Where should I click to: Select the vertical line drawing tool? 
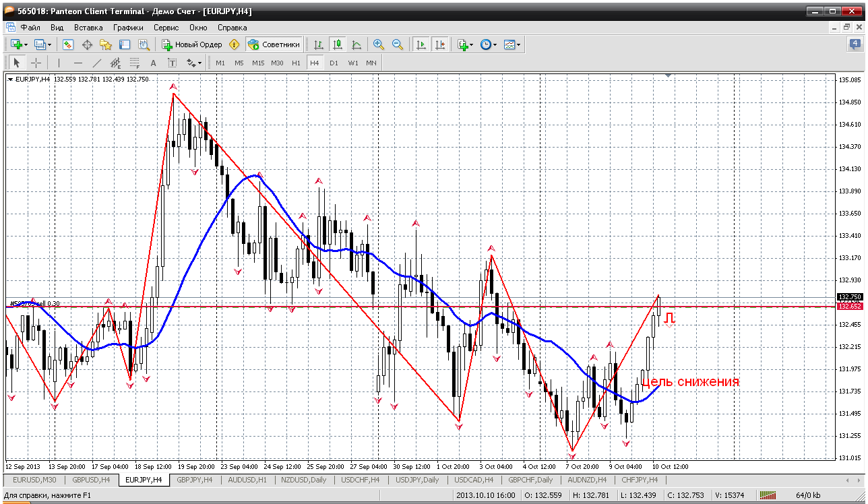(x=59, y=63)
